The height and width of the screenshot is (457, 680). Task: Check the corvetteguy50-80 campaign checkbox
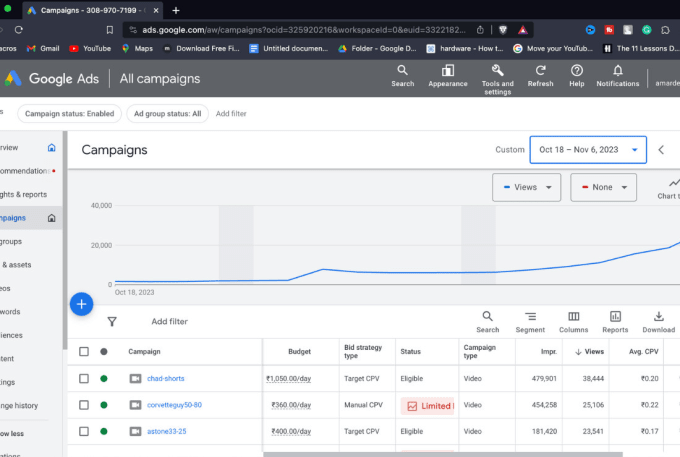84,405
